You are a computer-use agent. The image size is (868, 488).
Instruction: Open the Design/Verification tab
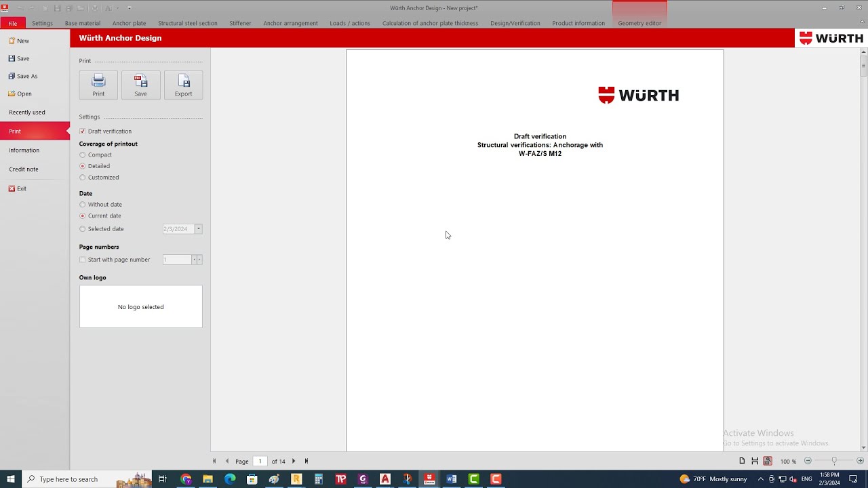click(515, 23)
